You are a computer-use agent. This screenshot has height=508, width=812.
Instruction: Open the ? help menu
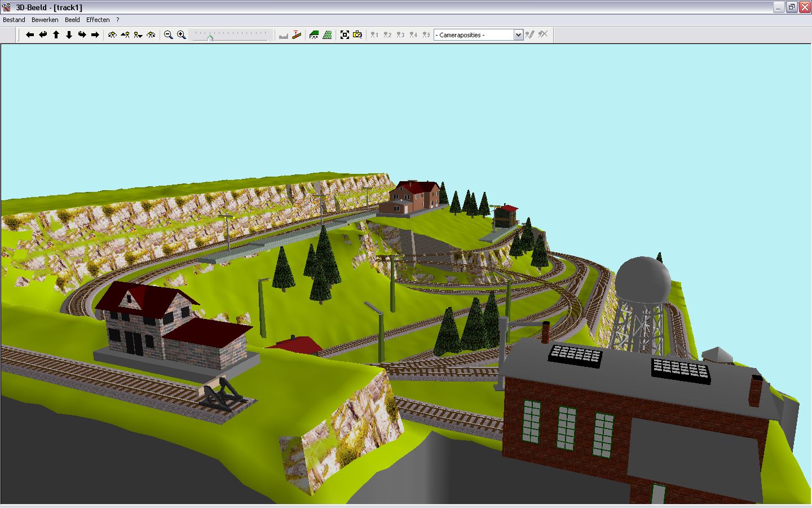(x=118, y=20)
